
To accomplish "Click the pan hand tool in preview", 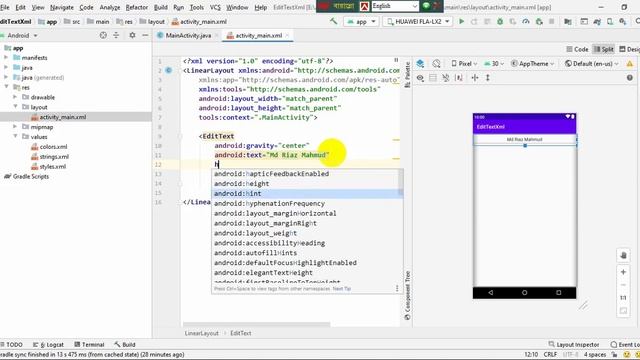I will (623, 256).
